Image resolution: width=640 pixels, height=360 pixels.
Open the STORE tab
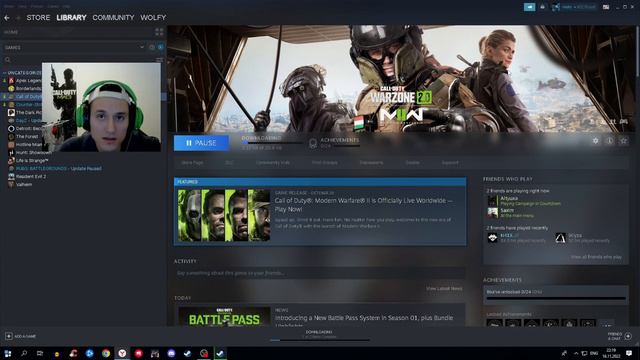(x=38, y=18)
